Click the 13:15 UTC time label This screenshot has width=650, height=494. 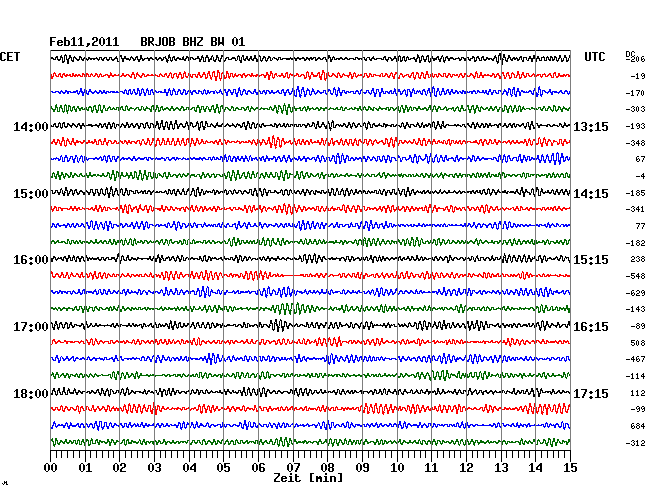(x=591, y=127)
